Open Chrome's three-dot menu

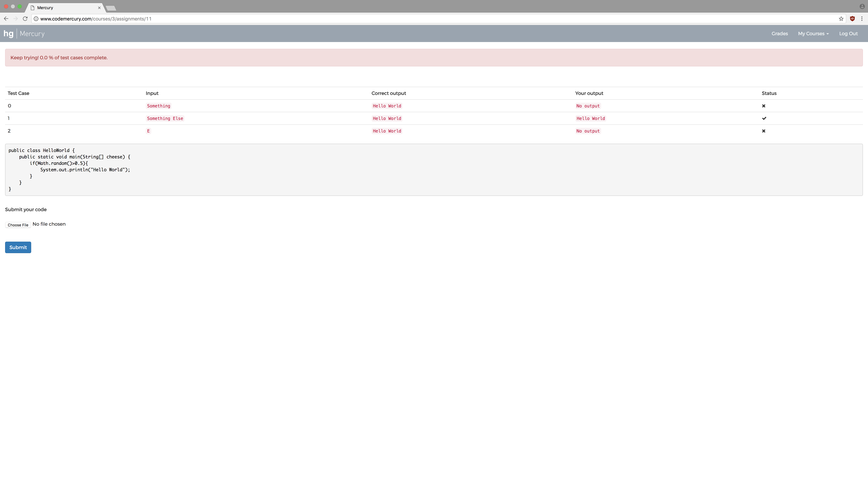pyautogui.click(x=862, y=19)
